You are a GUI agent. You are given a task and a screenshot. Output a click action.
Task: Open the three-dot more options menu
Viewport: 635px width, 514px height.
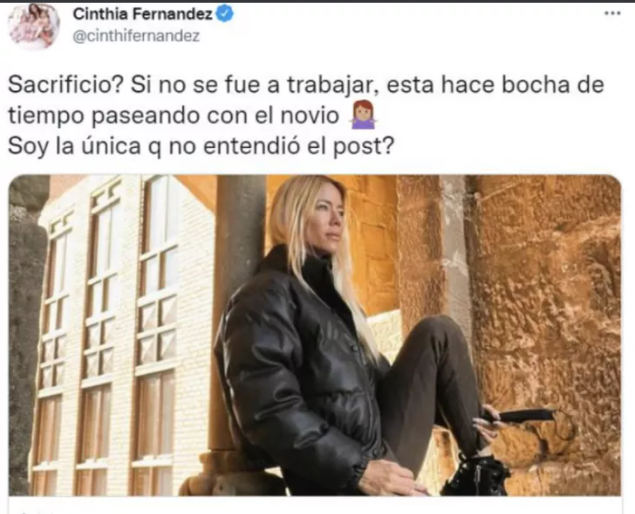pyautogui.click(x=612, y=13)
